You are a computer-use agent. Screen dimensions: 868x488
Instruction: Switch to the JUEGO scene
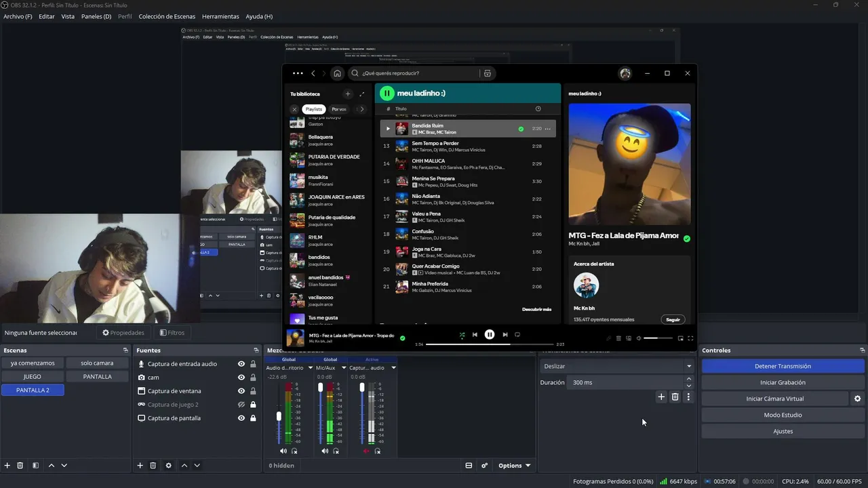click(32, 376)
